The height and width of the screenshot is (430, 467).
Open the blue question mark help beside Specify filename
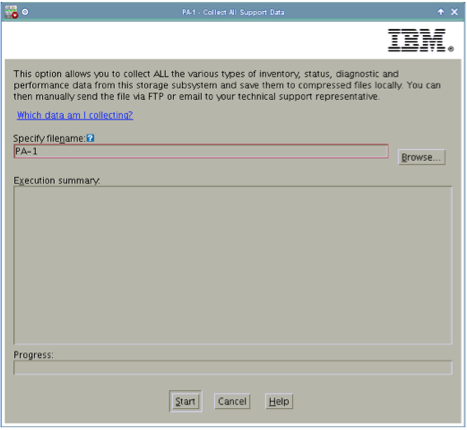coord(90,138)
